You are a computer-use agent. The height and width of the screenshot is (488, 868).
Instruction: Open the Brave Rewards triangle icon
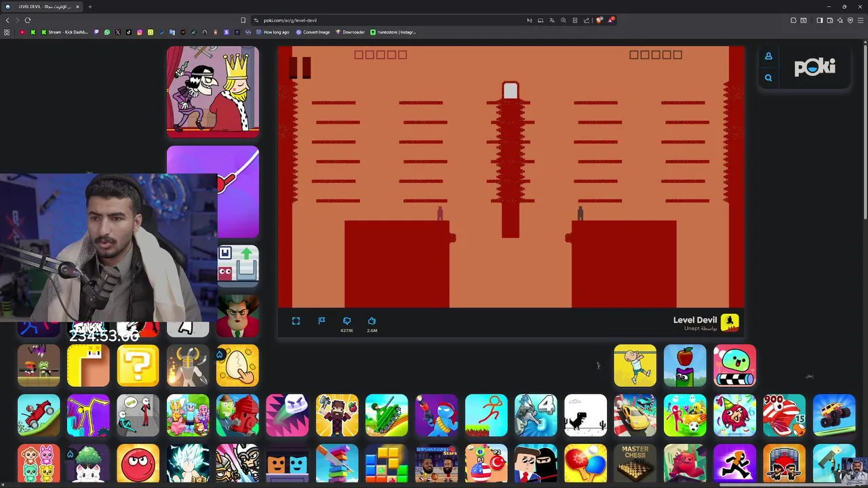click(610, 20)
